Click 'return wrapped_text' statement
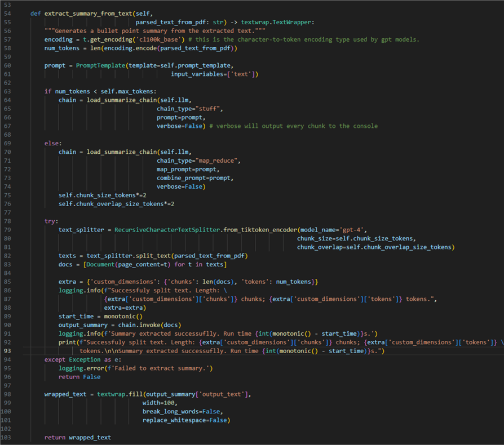 (78, 437)
